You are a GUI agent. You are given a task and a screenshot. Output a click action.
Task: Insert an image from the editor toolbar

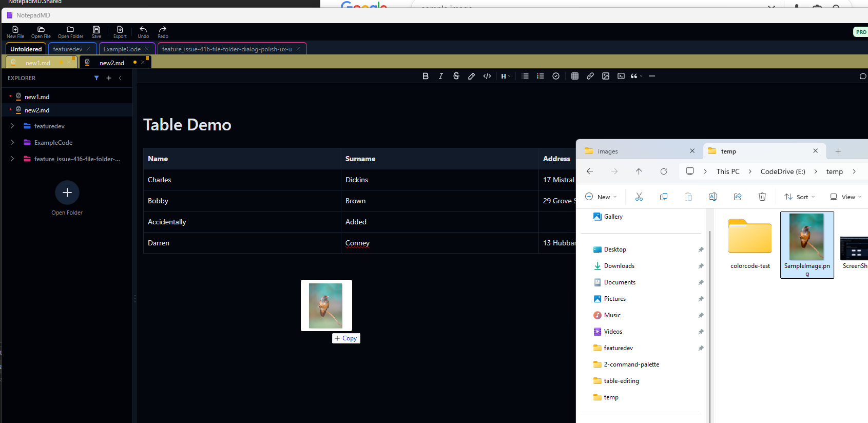point(606,76)
